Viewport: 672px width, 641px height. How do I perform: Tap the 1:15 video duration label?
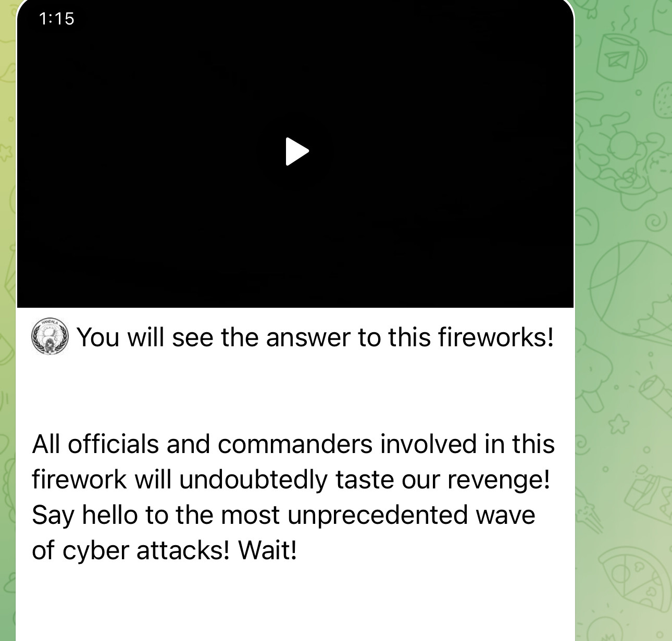coord(57,19)
